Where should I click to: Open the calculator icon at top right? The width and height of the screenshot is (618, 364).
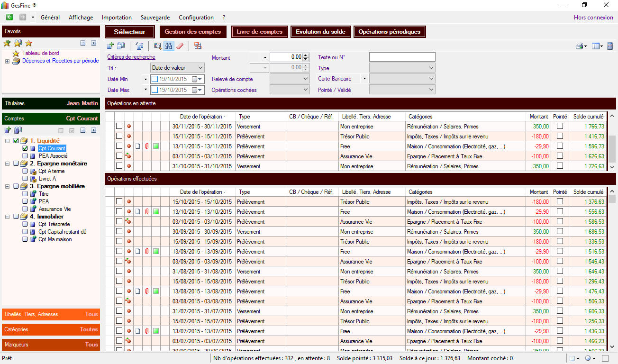tap(610, 46)
